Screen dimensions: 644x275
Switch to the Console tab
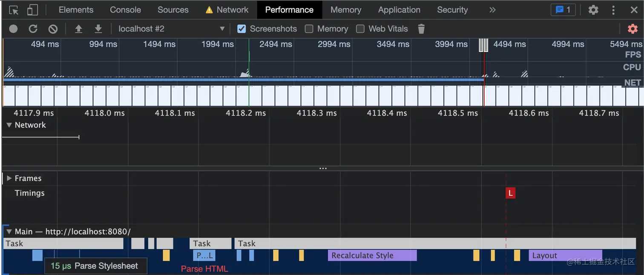[125, 10]
